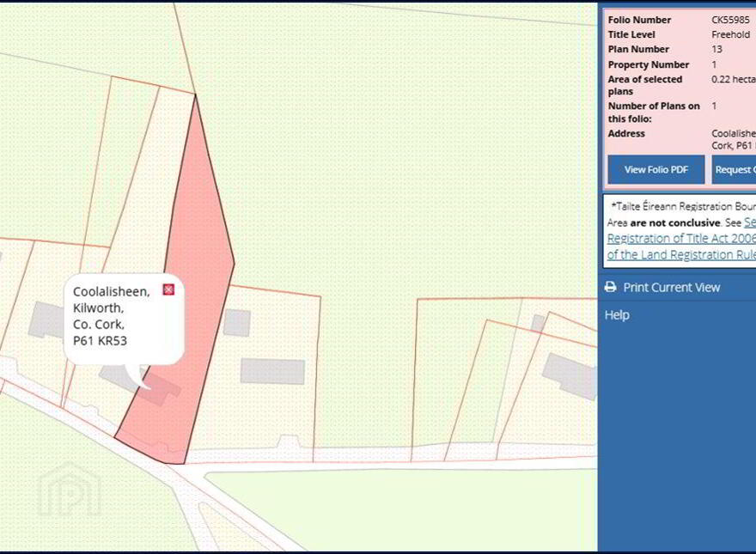
Task: Click the printer icon beside Print Current View
Action: point(611,287)
